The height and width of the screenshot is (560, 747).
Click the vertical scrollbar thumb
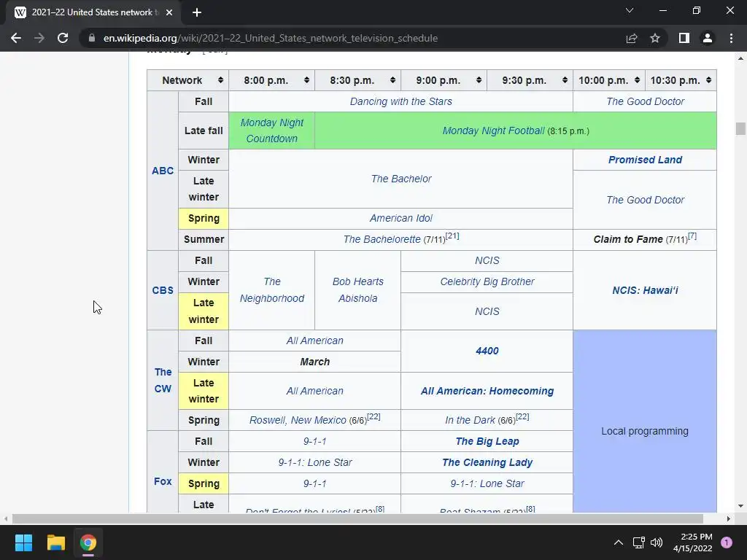pos(740,128)
